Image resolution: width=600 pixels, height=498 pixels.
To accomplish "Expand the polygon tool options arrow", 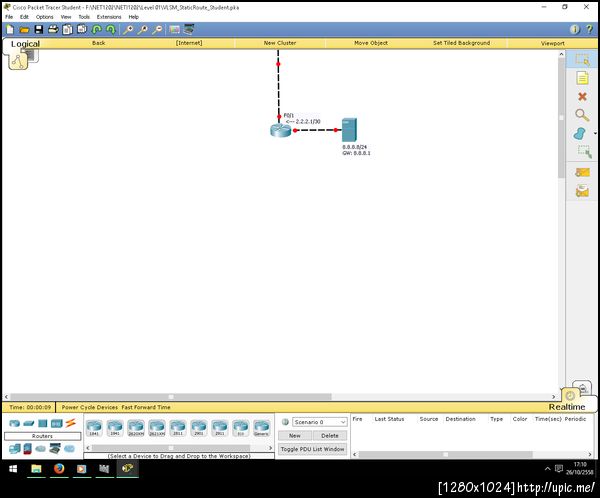I will coord(595,134).
